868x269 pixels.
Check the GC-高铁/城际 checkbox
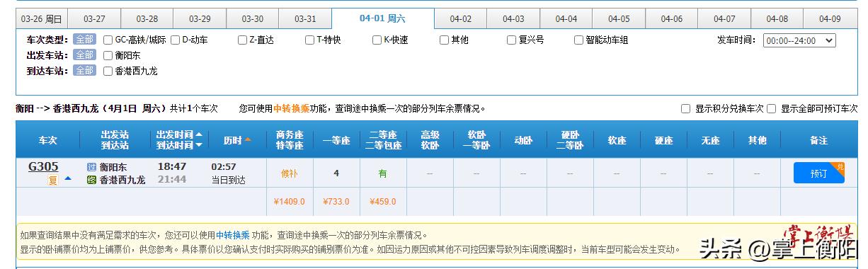click(x=108, y=40)
